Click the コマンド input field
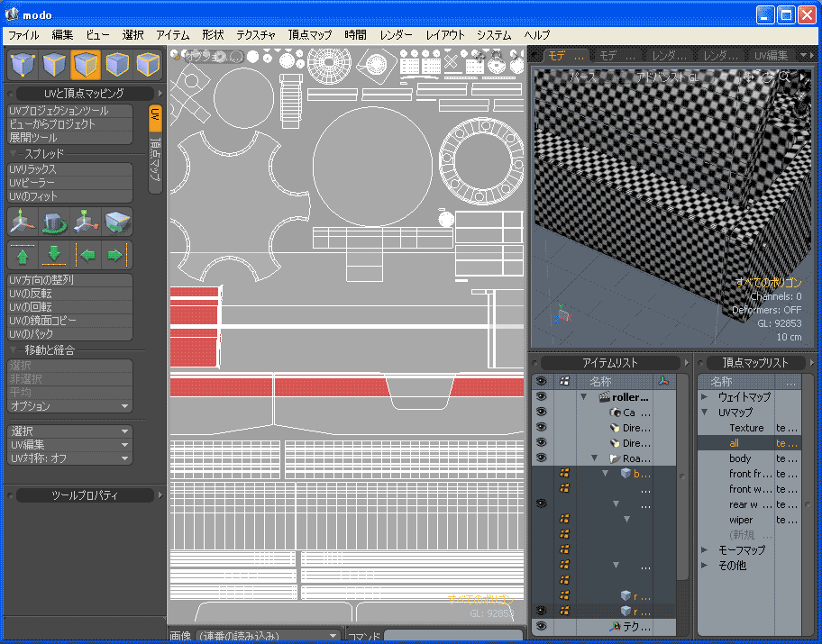822x644 pixels. point(454,636)
